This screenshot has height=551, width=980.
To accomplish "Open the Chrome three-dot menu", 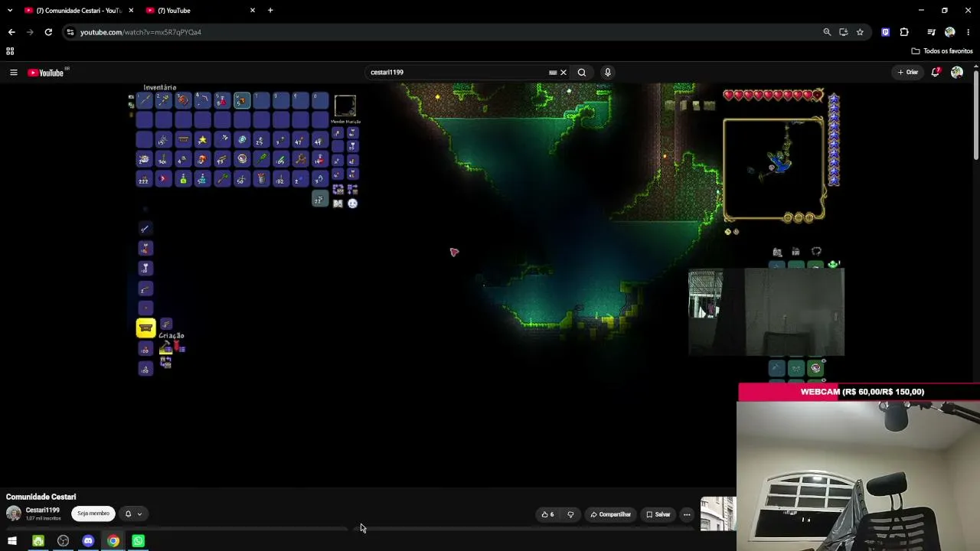I will (969, 32).
